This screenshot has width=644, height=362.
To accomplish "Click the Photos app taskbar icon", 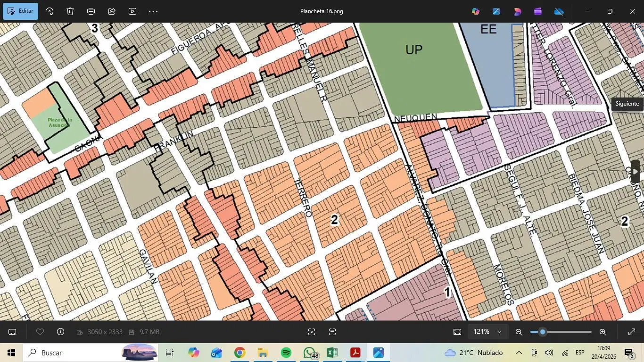I will click(x=379, y=353).
